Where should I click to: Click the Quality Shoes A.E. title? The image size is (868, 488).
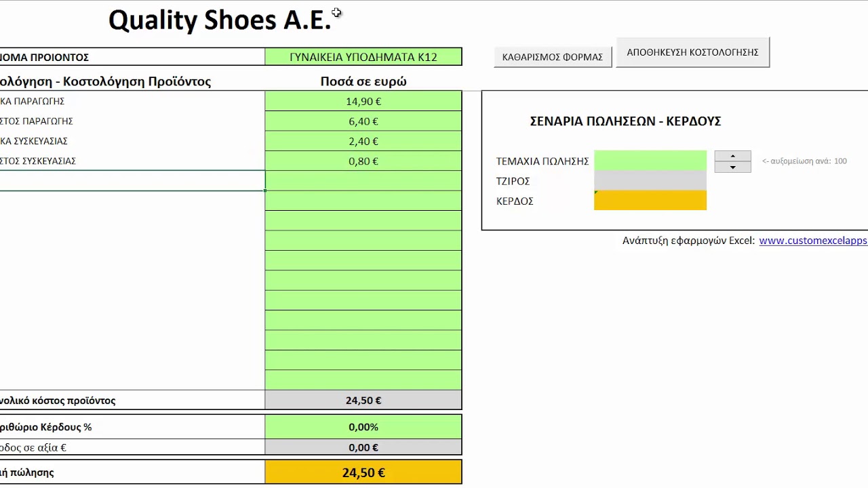[220, 20]
